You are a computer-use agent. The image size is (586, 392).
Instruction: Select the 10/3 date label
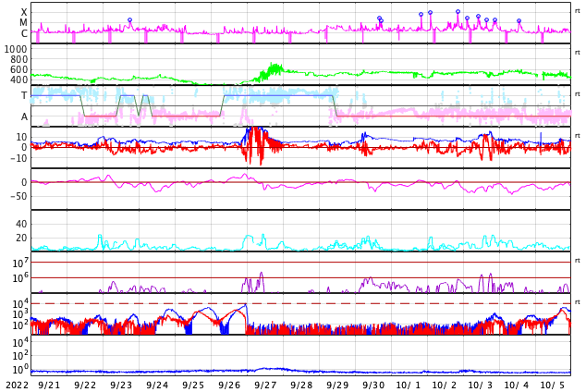(x=481, y=386)
